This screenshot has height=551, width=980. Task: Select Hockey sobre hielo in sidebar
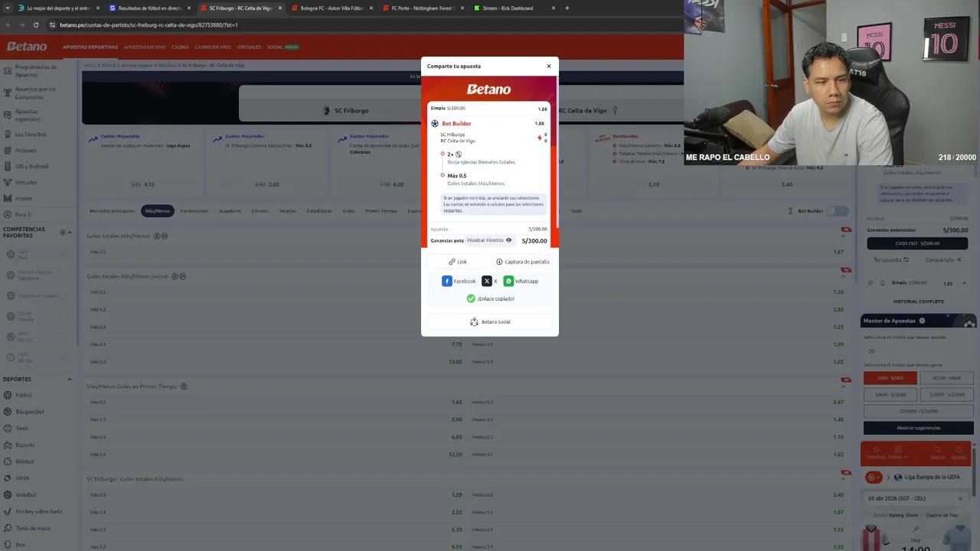point(38,511)
